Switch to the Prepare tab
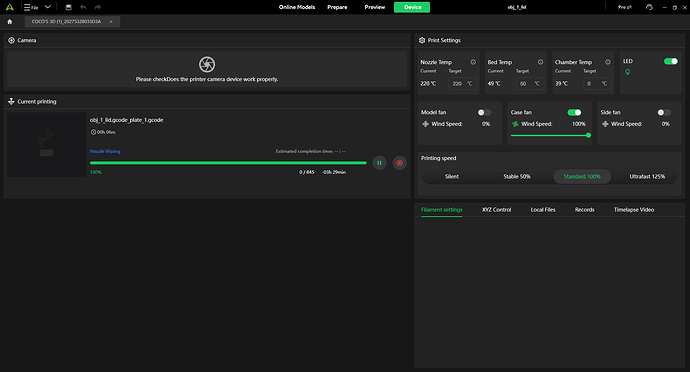The height and width of the screenshot is (372, 690). (337, 7)
